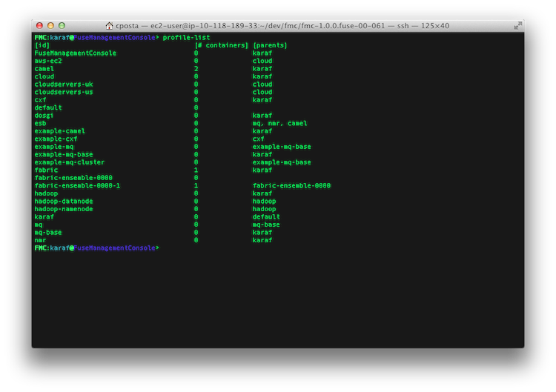The image size is (556, 392).
Task: Click the hadoop-datanode profile entry
Action: (x=64, y=202)
